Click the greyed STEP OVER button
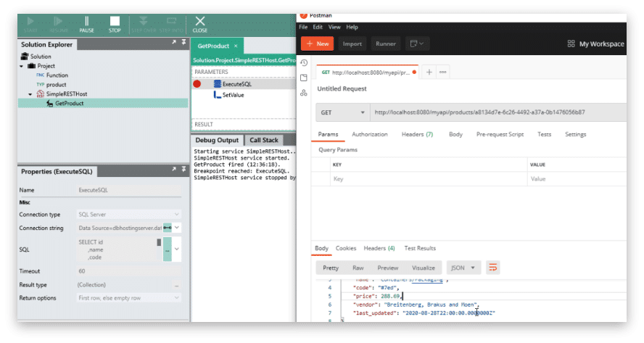This screenshot has height=343, width=644. tap(143, 25)
